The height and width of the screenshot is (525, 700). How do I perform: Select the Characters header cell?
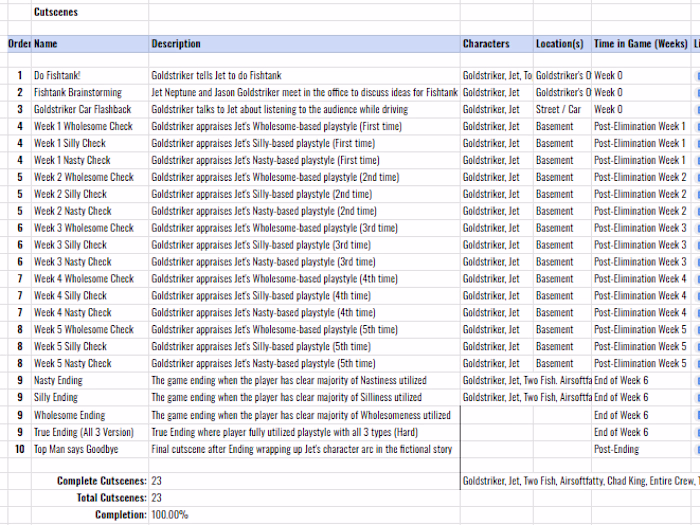coord(486,44)
